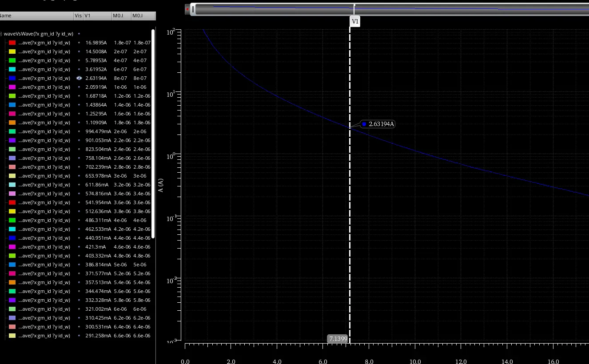Click the blue swatch in the 1.43864A row

click(12, 105)
